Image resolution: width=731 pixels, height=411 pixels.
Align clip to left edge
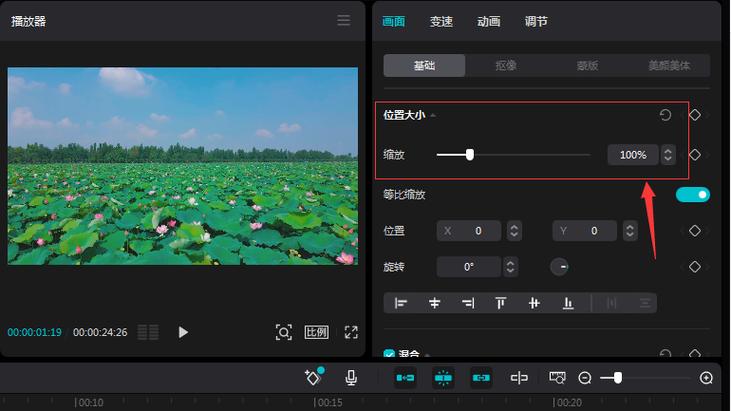pyautogui.click(x=400, y=303)
